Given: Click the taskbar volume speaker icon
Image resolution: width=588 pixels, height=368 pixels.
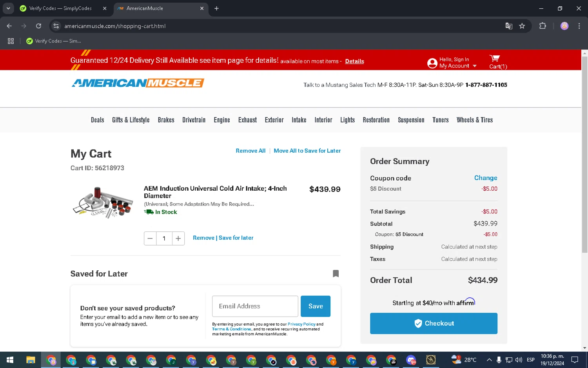Looking at the screenshot, I should pyautogui.click(x=519, y=360).
